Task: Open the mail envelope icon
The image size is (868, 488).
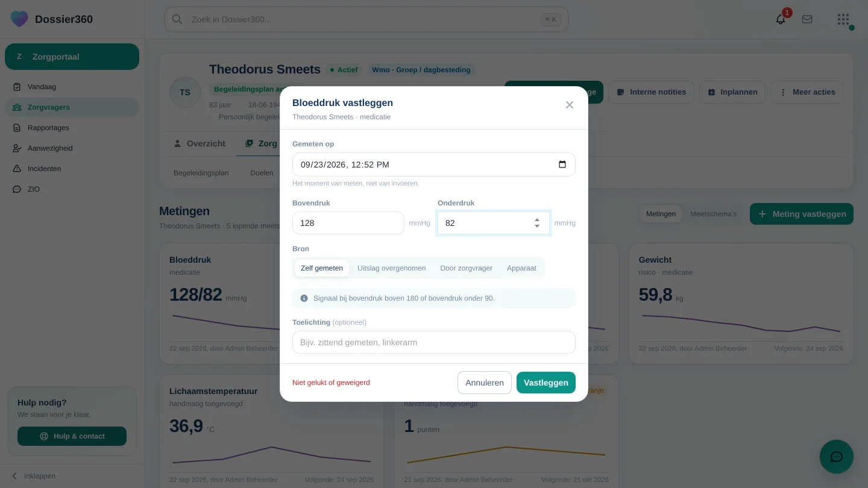Action: [807, 19]
